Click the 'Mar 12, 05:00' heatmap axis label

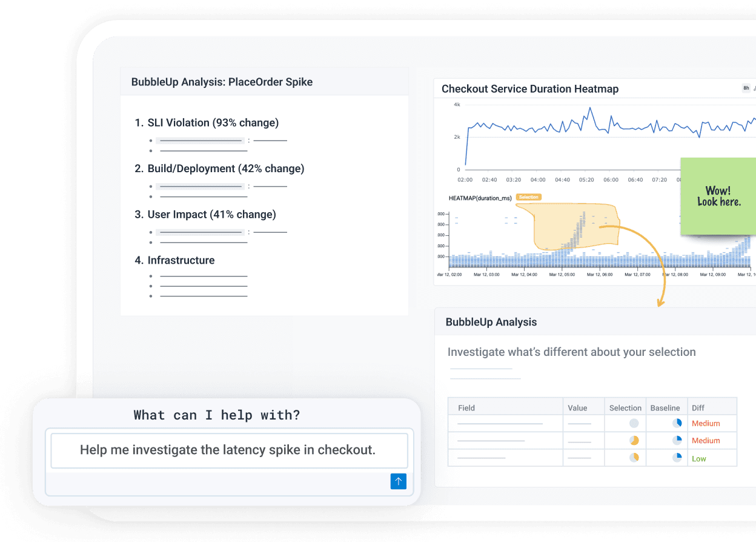click(562, 275)
